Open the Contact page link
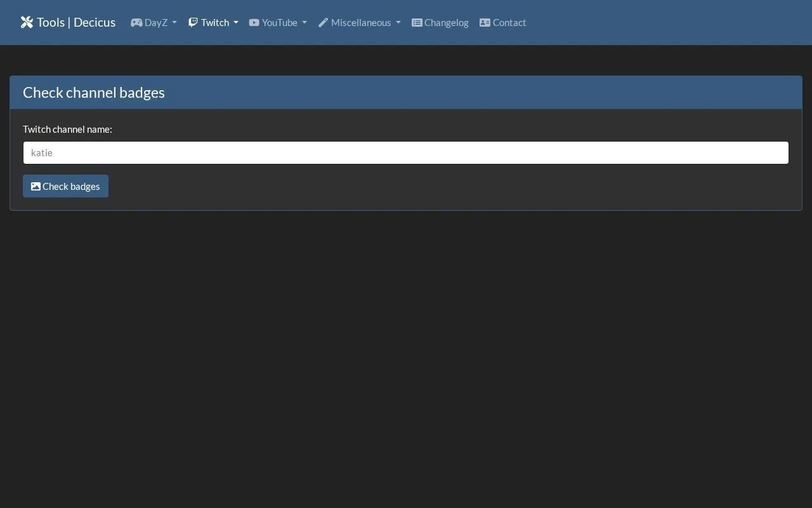Image resolution: width=812 pixels, height=508 pixels. (503, 22)
